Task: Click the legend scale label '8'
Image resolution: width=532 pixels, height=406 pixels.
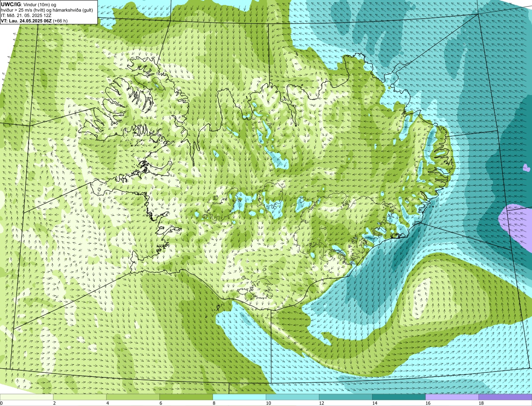Action: click(214, 403)
